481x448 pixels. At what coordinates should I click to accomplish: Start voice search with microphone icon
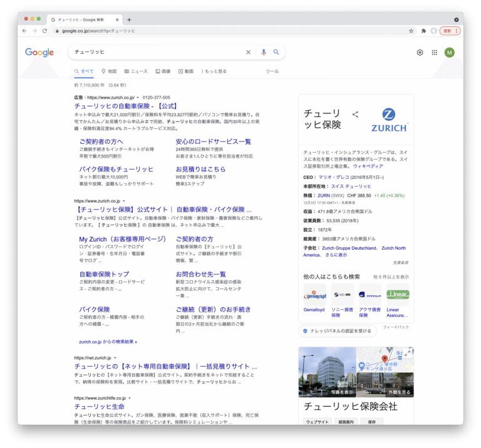click(x=264, y=52)
